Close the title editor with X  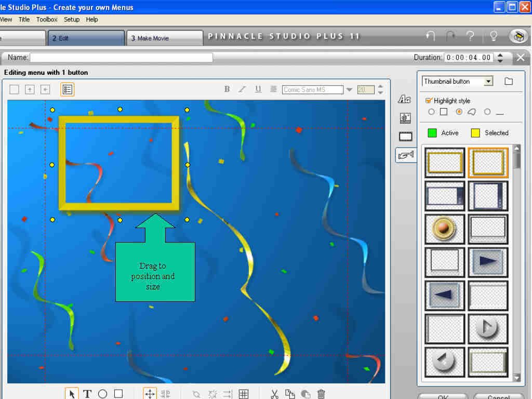pyautogui.click(x=521, y=58)
